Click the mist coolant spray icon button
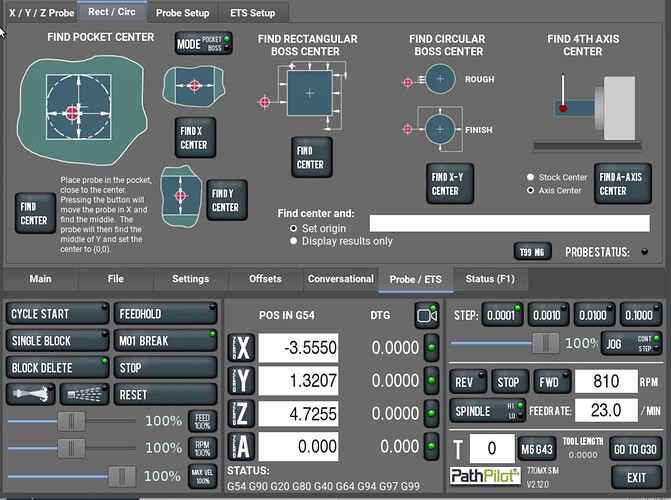 pyautogui.click(x=83, y=394)
